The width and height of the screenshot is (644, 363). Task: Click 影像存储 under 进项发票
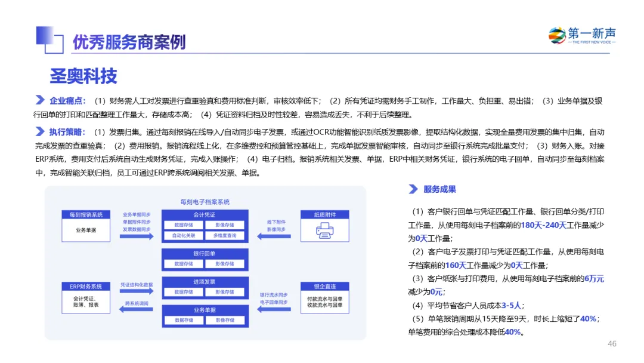tap(225, 292)
